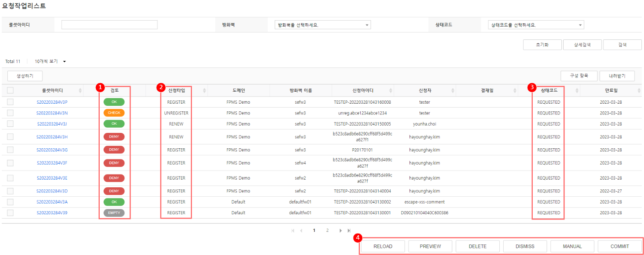
Task: Sort by 신청타입 column arrows
Action: 204,90
